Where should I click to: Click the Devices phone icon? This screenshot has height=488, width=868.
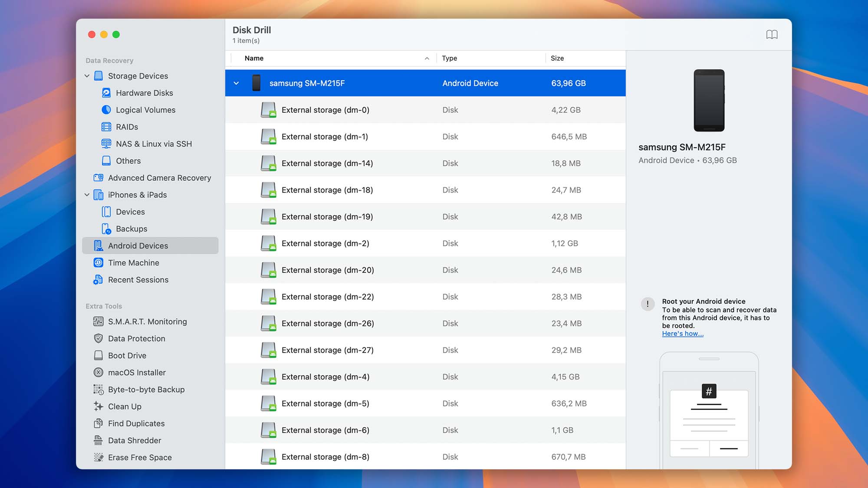tap(106, 212)
